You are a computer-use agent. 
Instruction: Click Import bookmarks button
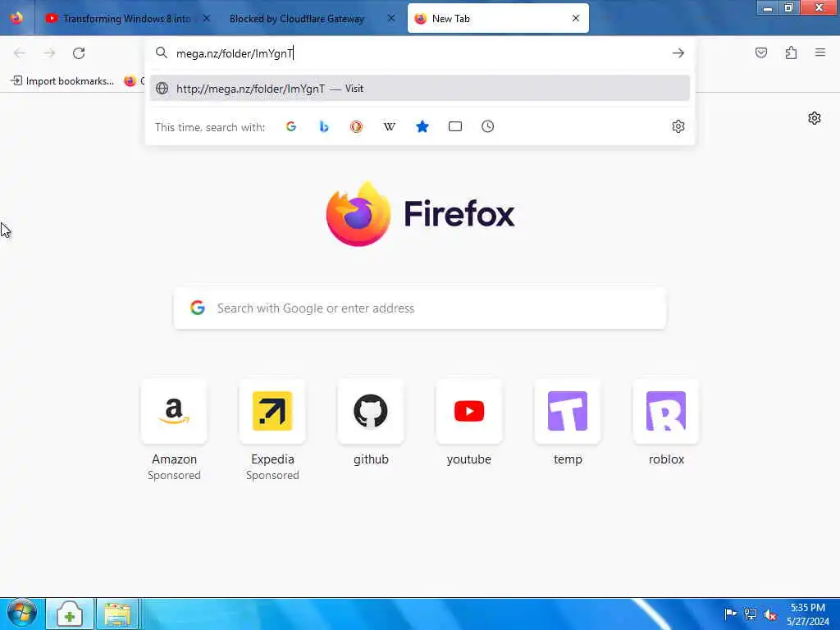(62, 81)
